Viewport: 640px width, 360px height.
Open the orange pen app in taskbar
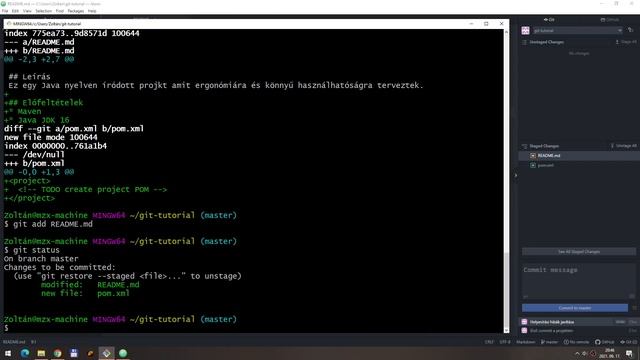coord(90,353)
